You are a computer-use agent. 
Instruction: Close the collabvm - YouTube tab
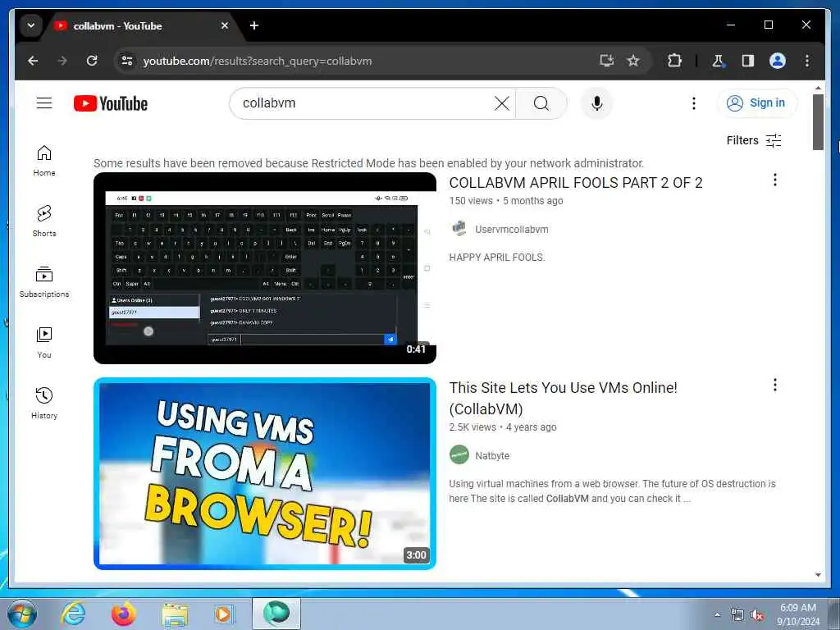coord(225,25)
